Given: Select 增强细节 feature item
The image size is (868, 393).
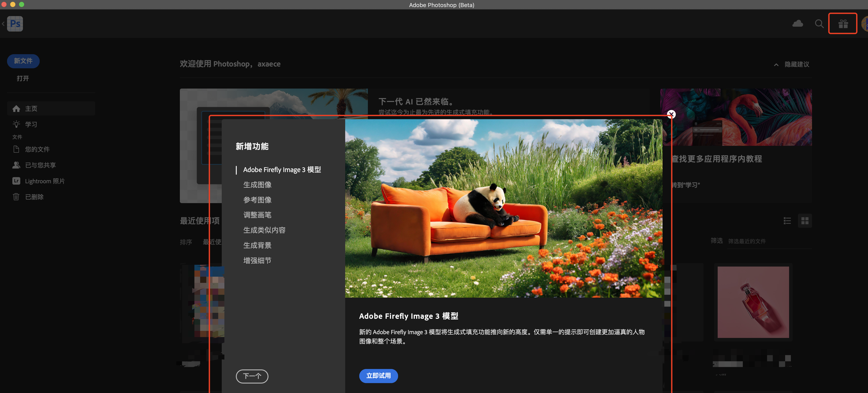Looking at the screenshot, I should (257, 261).
